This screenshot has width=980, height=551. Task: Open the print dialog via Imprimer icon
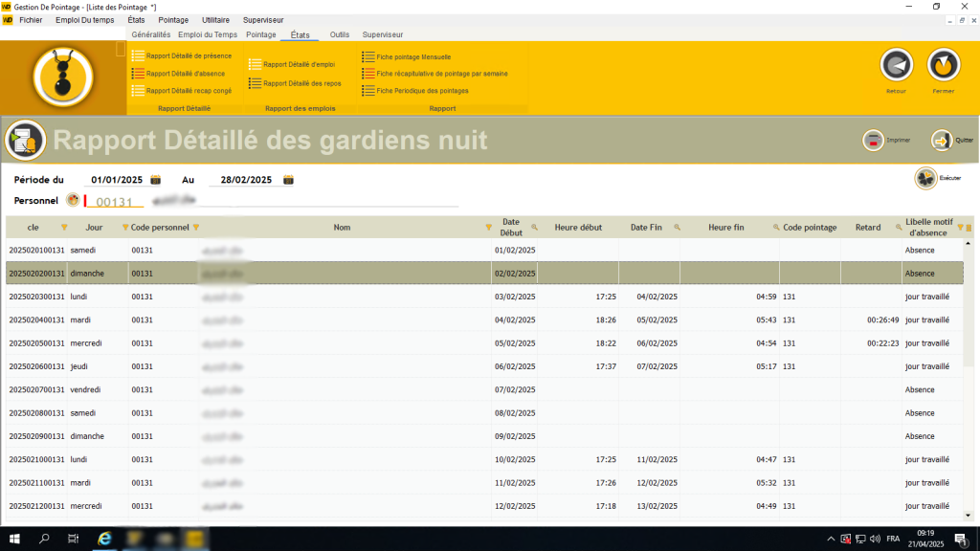[873, 140]
